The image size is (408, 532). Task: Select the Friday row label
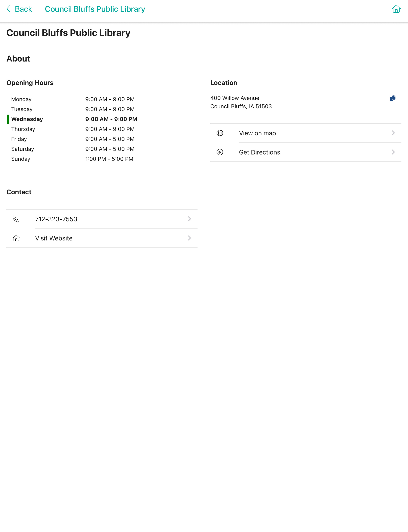point(19,139)
